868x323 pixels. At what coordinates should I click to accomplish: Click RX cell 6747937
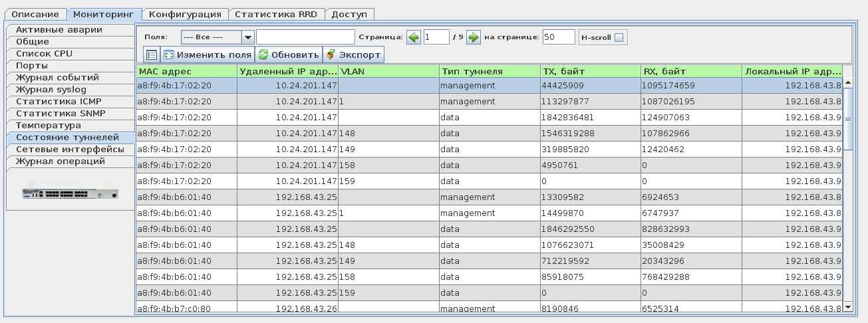click(692, 213)
